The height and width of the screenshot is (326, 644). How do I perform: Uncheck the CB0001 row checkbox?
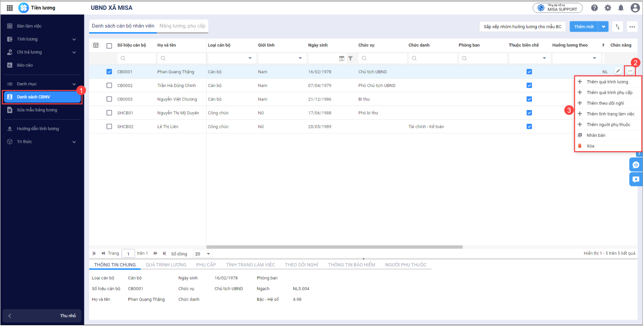[109, 72]
